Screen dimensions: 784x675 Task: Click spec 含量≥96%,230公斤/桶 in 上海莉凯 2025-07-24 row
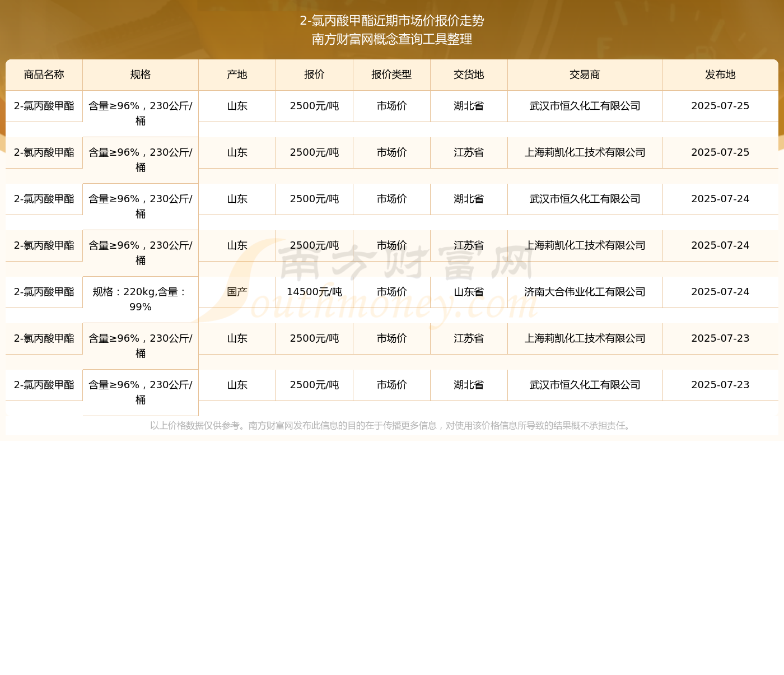[x=141, y=253]
